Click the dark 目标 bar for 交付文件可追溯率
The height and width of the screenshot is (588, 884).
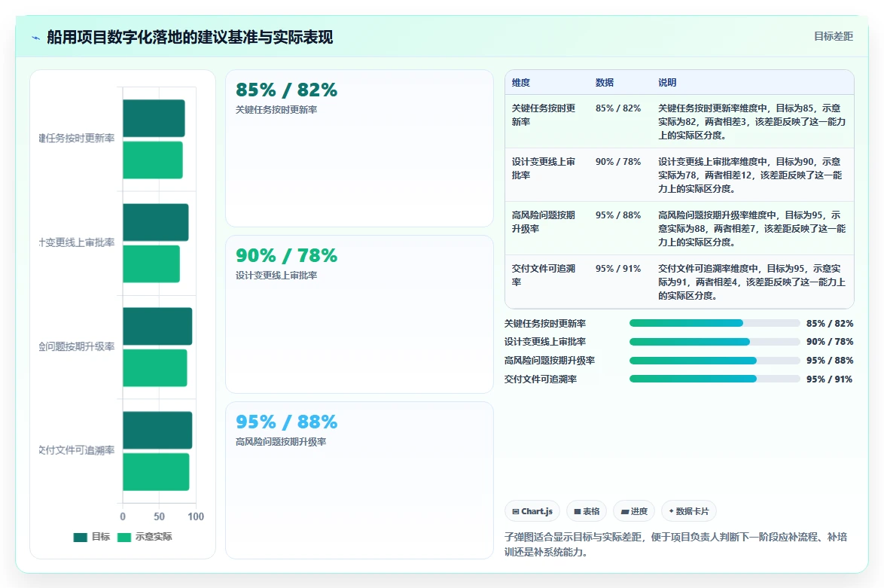(157, 430)
